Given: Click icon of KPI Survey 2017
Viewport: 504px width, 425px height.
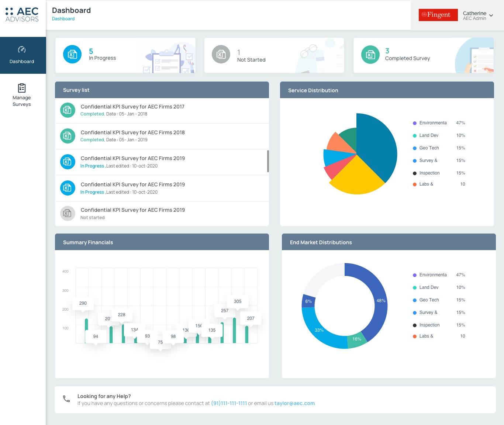Looking at the screenshot, I should click(x=68, y=110).
